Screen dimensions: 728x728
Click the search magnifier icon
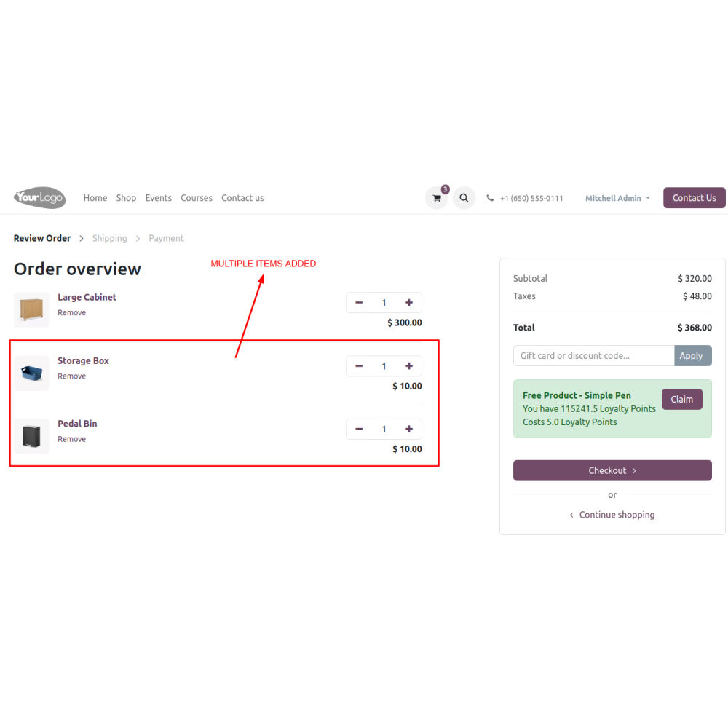coord(464,198)
